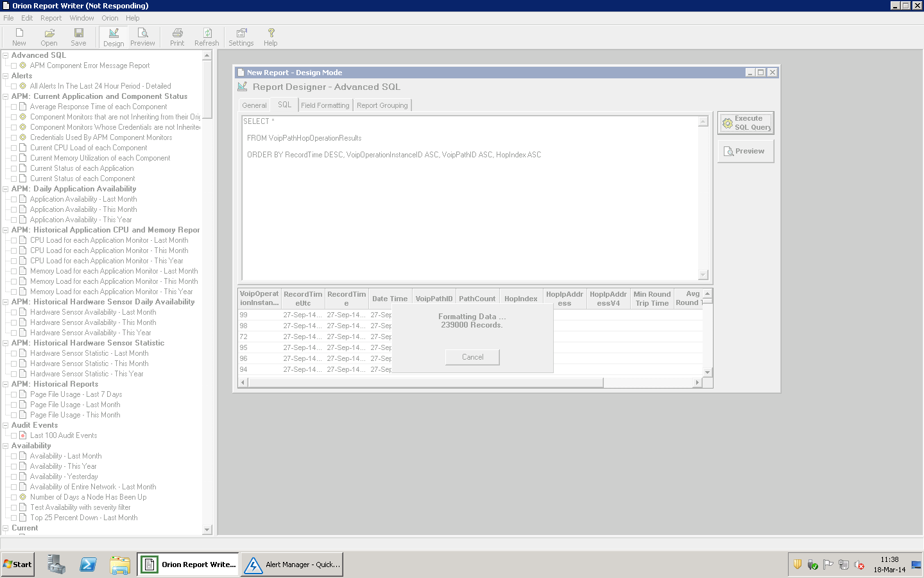Viewport: 924px width, 578px height.
Task: Click the New report toolbar icon
Action: pyautogui.click(x=19, y=37)
